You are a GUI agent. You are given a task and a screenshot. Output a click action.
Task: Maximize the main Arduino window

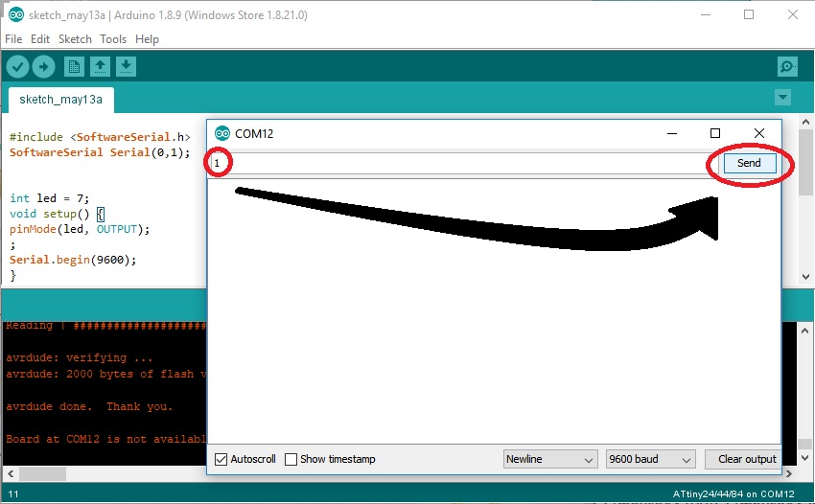point(749,14)
